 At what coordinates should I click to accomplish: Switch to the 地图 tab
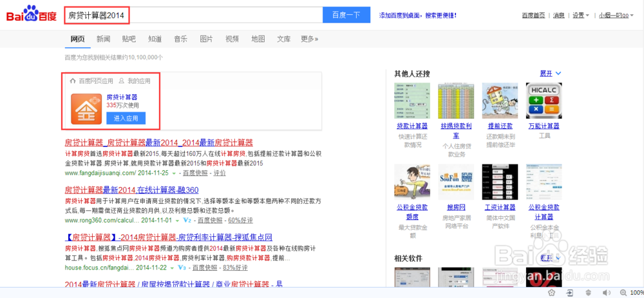click(x=258, y=39)
